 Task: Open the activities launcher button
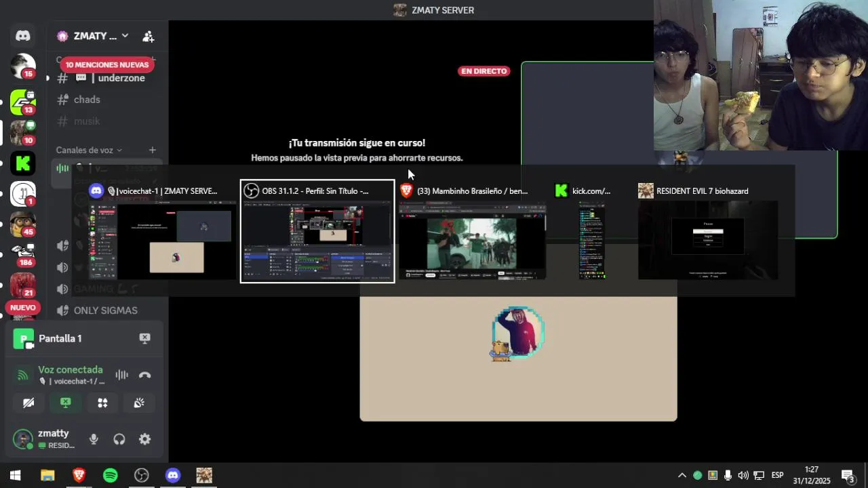[102, 403]
